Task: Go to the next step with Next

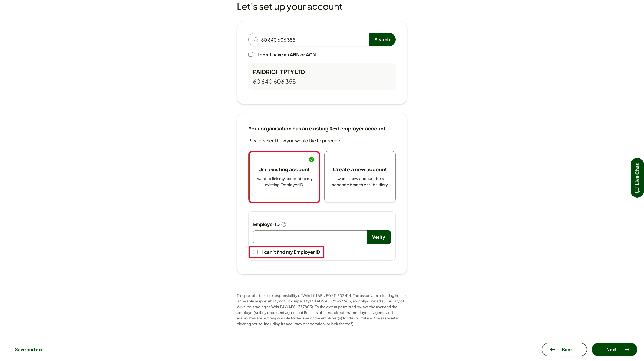Action: coord(614,350)
